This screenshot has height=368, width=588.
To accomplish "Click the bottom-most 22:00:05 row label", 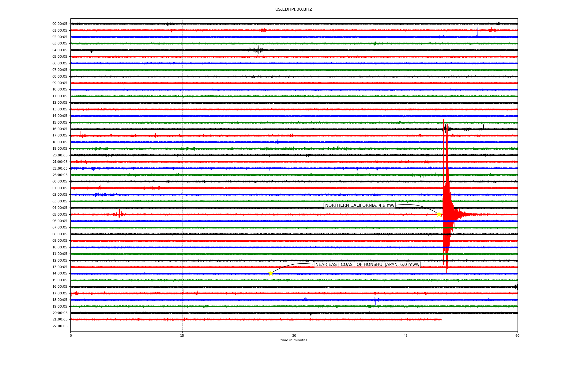I will [x=60, y=326].
